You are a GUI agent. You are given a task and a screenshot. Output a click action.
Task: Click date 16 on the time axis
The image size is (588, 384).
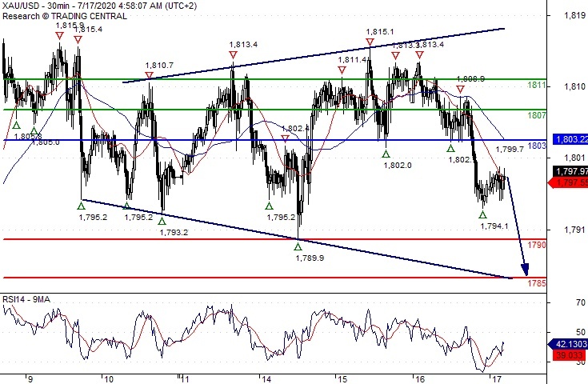[x=420, y=379]
